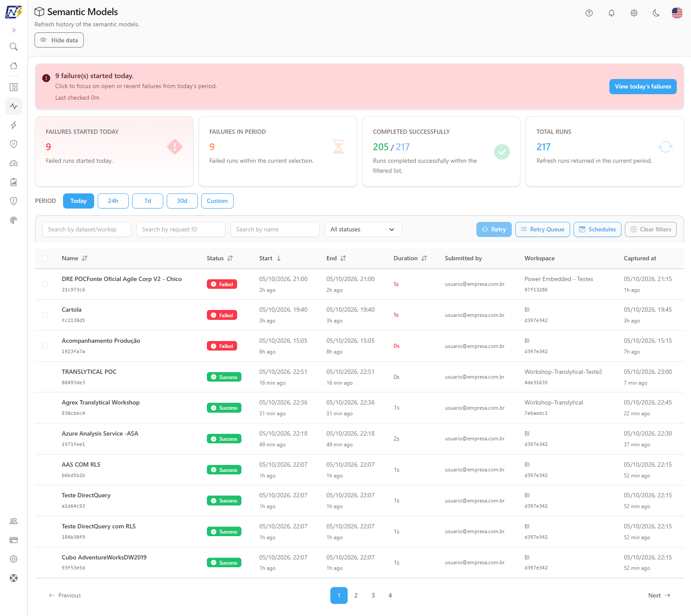691x616 pixels.
Task: Sort table by Status column
Action: pyautogui.click(x=220, y=258)
